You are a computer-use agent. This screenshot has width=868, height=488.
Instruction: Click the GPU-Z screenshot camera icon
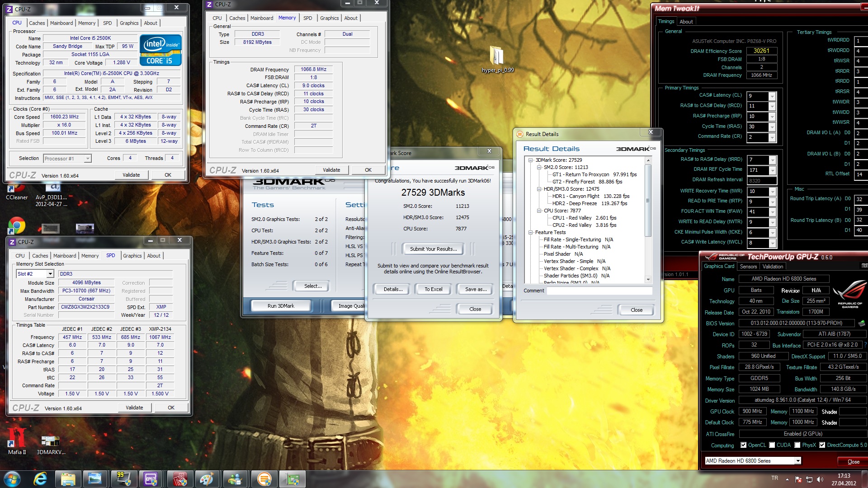click(864, 266)
